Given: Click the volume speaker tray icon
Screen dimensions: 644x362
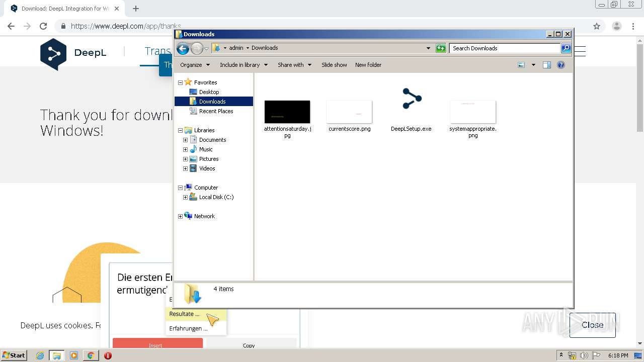Looking at the screenshot, I should pos(584,355).
